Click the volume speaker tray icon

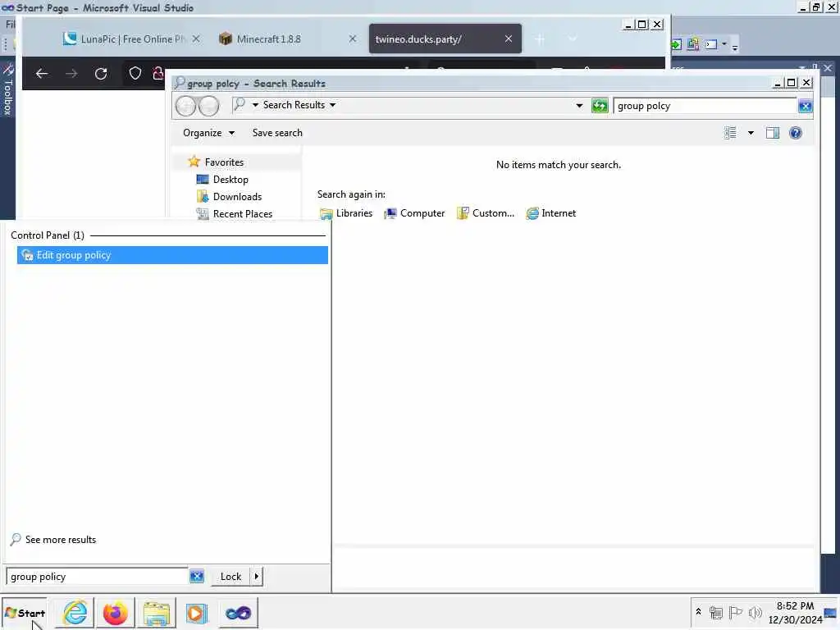click(x=756, y=612)
